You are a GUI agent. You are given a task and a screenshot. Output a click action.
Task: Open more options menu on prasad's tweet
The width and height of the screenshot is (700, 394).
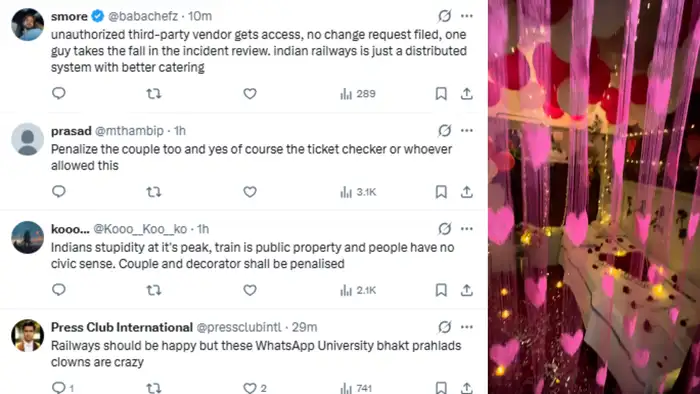click(467, 131)
